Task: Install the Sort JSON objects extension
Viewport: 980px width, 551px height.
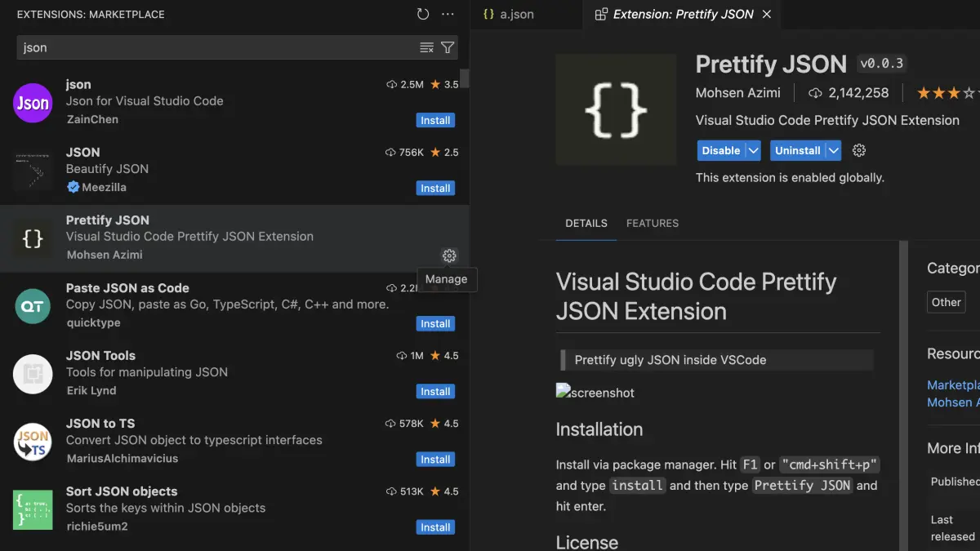Action: pyautogui.click(x=435, y=527)
